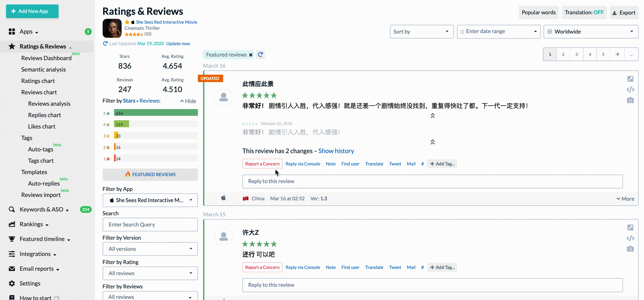Click Report a Concern on first review
Image resolution: width=644 pixels, height=300 pixels.
pyautogui.click(x=262, y=164)
